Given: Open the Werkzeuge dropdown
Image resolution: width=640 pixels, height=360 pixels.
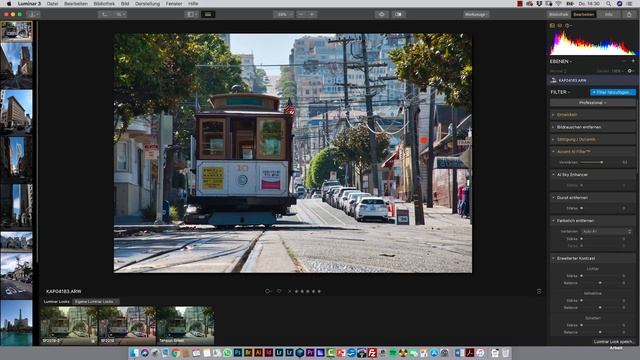Looking at the screenshot, I should pyautogui.click(x=476, y=14).
